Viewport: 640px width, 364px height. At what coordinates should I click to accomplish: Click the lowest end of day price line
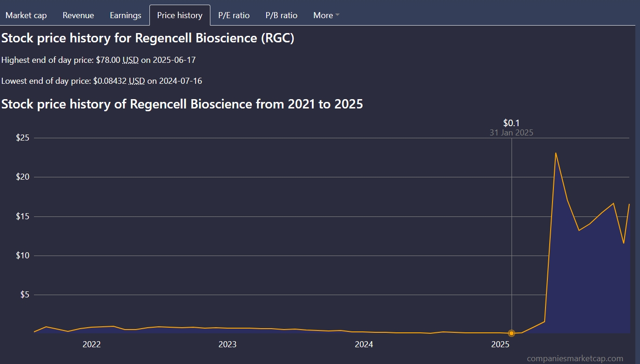pyautogui.click(x=102, y=81)
